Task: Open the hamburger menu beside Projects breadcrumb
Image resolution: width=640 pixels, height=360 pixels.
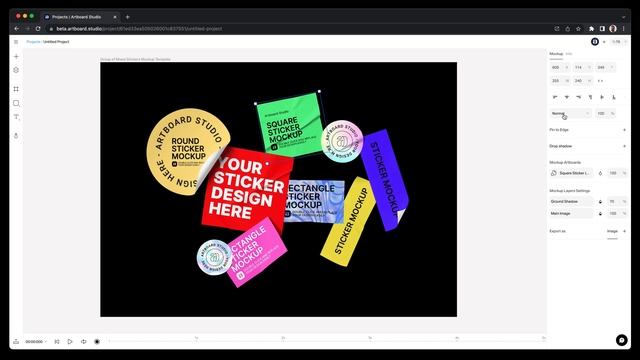Action: point(16,42)
